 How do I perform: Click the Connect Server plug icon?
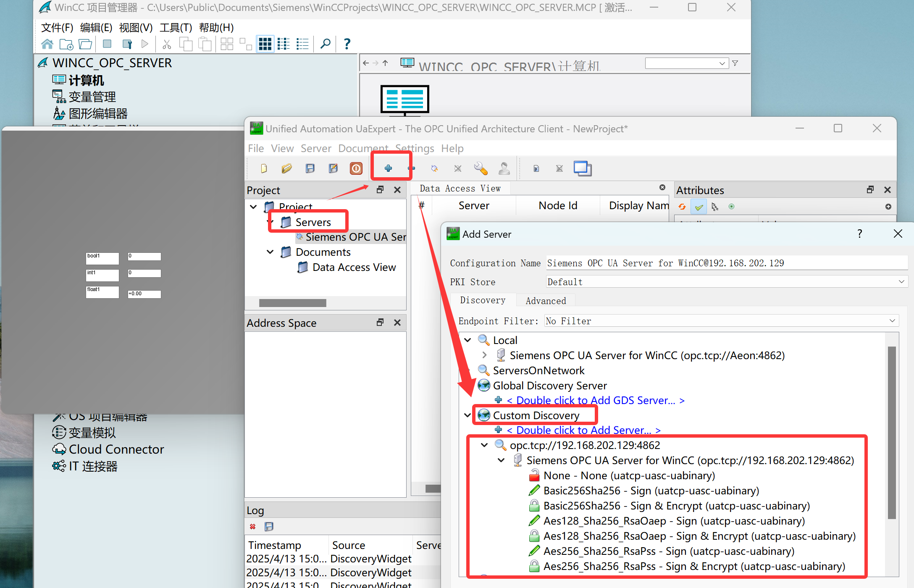click(x=434, y=168)
